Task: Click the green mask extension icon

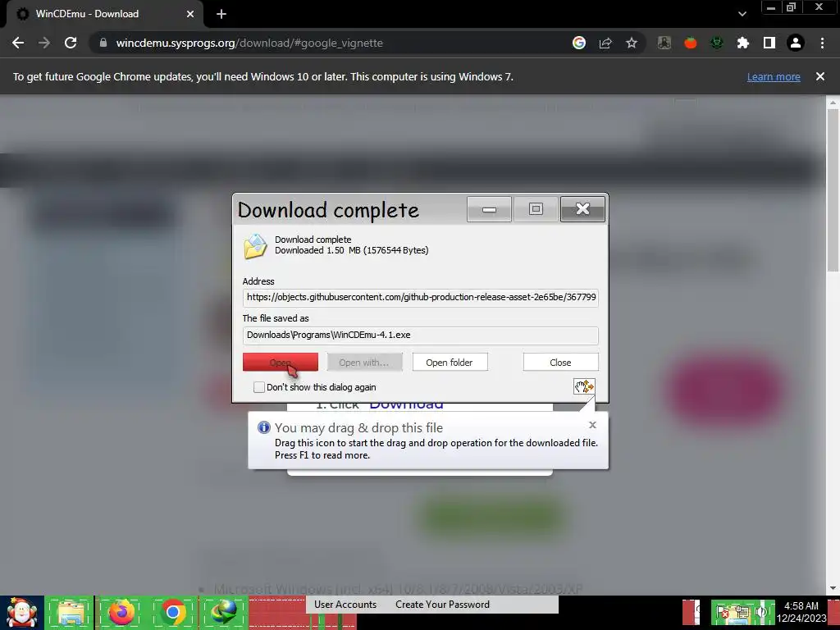Action: (717, 43)
